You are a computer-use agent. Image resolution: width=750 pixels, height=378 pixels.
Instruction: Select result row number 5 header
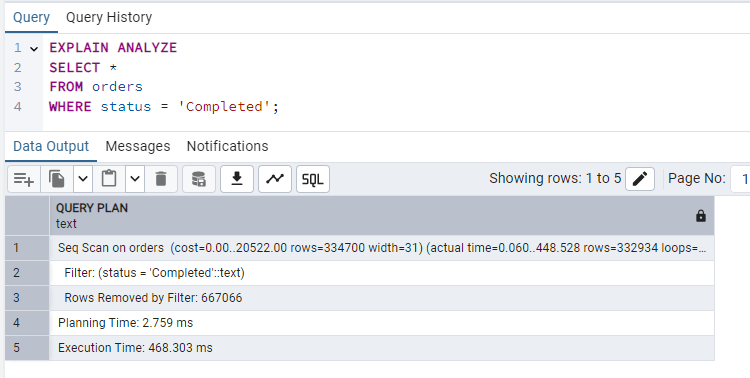pyautogui.click(x=27, y=347)
